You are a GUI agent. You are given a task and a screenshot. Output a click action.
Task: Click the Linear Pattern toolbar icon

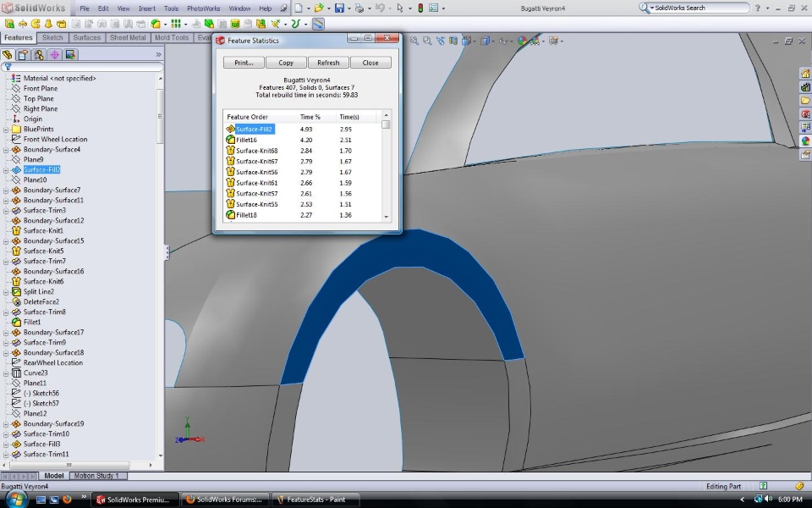tap(176, 24)
